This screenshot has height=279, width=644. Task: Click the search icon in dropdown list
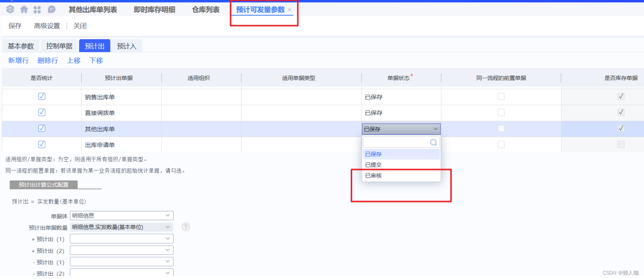tap(433, 142)
